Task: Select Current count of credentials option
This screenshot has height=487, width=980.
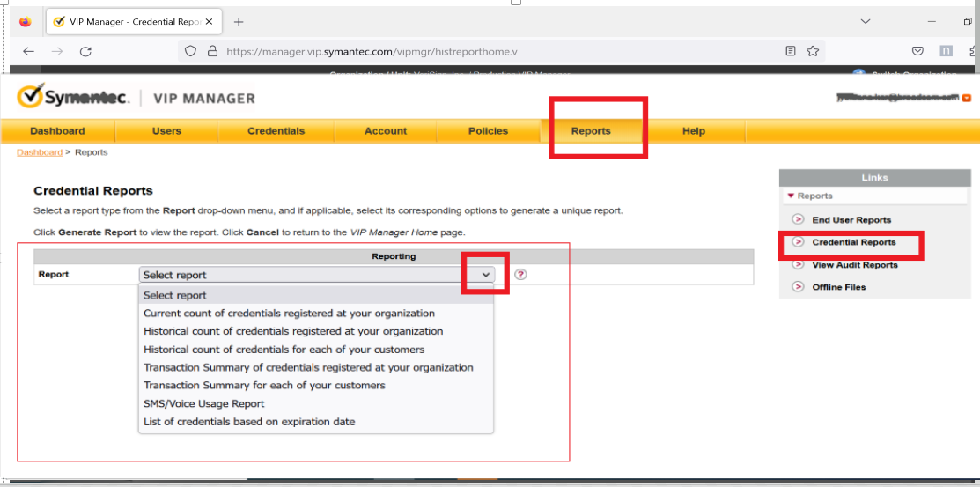Action: 316,314
